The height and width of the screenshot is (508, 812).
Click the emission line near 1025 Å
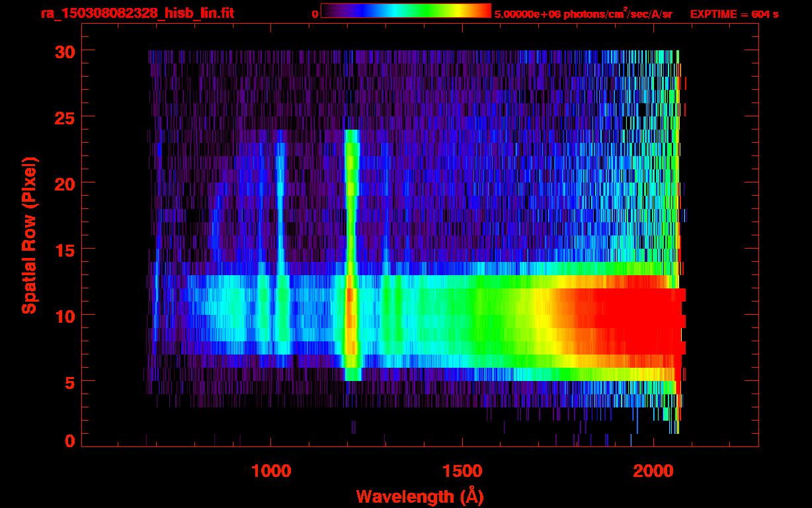[281, 241]
